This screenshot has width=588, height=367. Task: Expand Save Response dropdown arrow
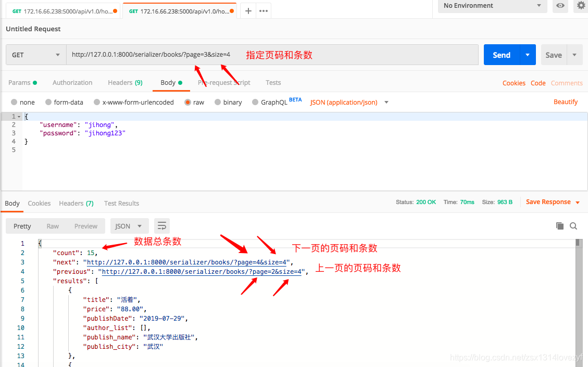pyautogui.click(x=578, y=203)
